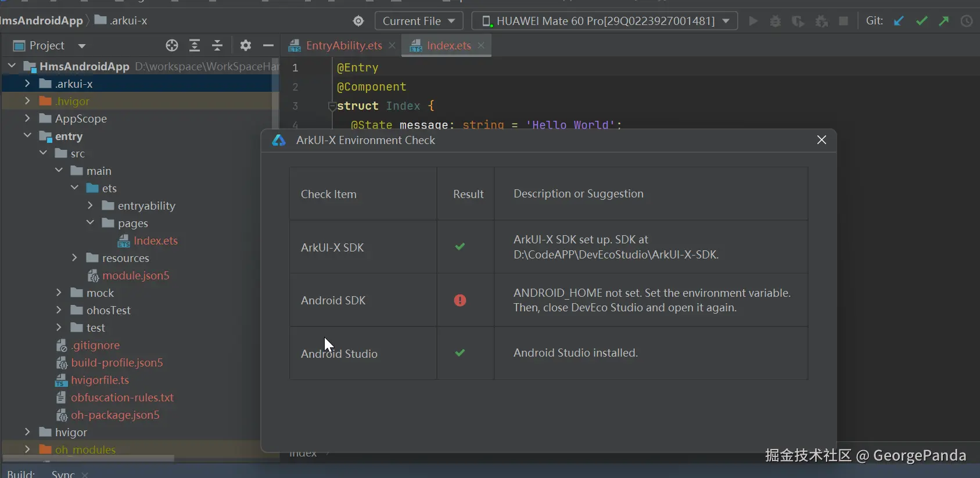Click the Android Studio green check result

click(460, 353)
